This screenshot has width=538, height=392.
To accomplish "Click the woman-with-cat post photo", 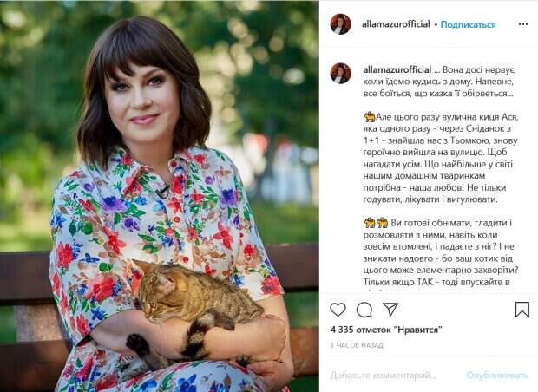I will 160,196.
